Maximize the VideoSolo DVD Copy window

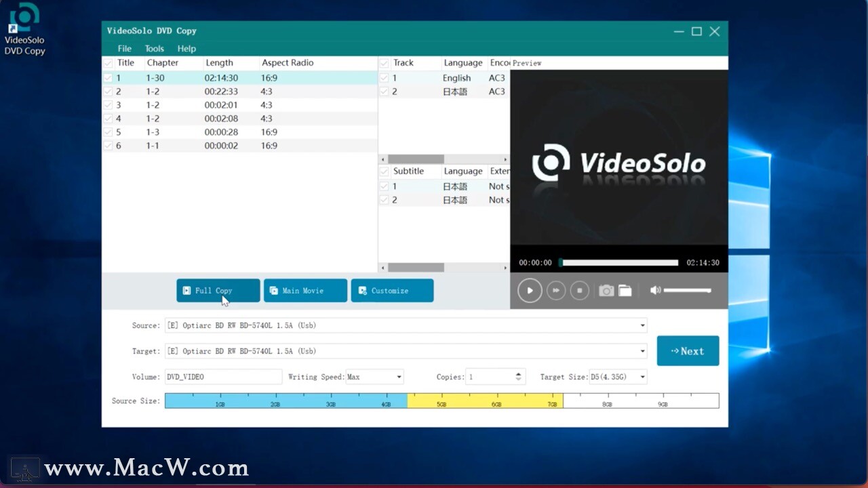point(696,31)
